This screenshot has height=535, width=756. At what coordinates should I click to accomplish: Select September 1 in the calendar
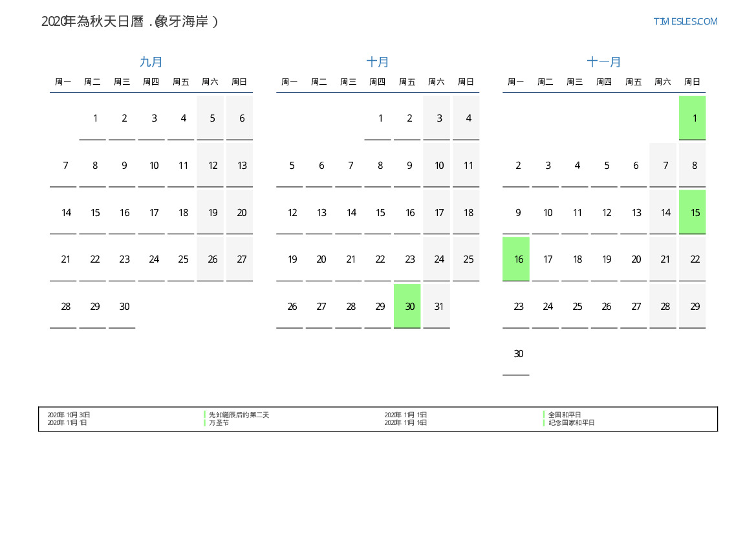tap(95, 118)
